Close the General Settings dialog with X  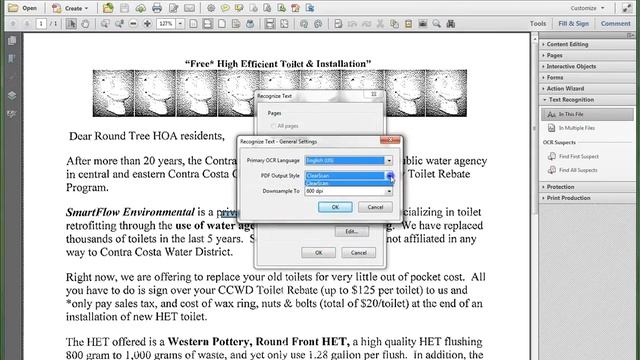pyautogui.click(x=390, y=140)
